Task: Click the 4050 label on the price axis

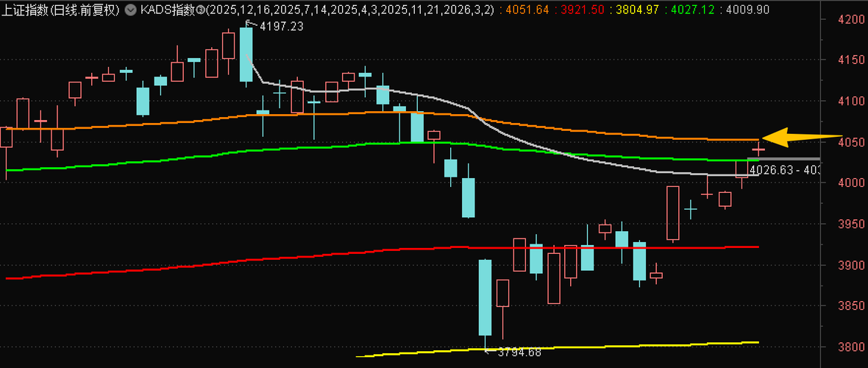Action: pos(851,143)
